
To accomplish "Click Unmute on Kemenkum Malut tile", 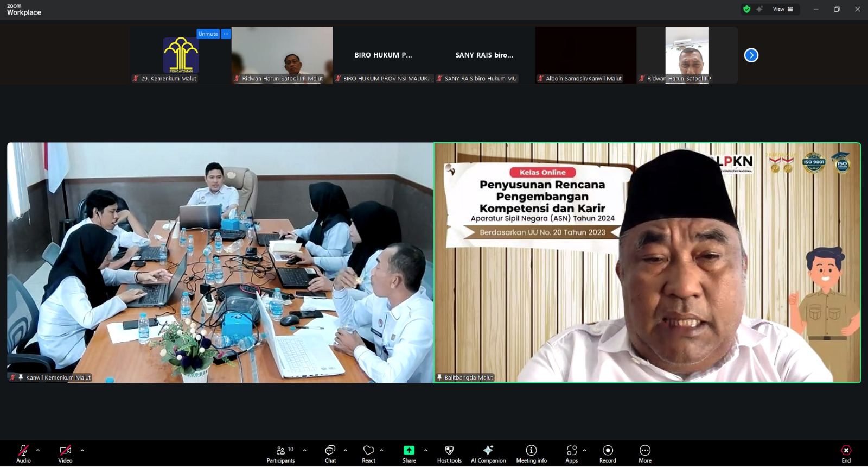I will tap(208, 34).
